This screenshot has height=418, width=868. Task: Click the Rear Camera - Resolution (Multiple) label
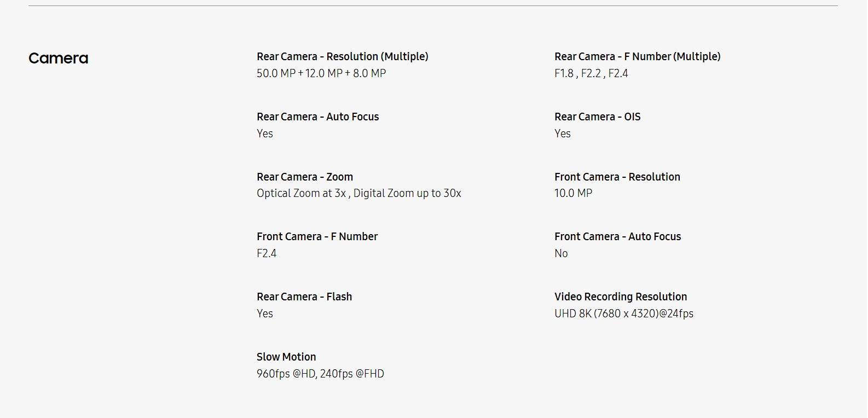pos(342,56)
